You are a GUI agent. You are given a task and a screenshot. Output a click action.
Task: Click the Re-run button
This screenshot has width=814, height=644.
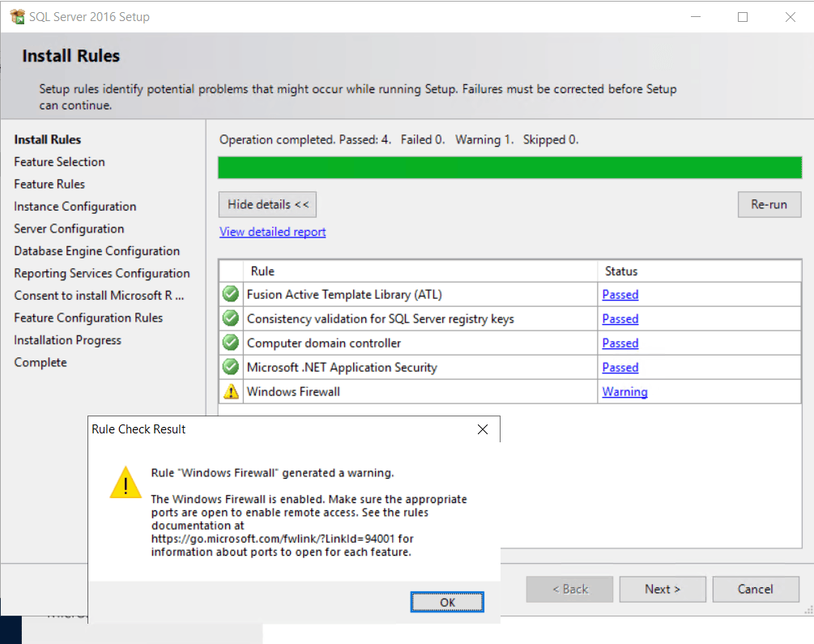769,204
